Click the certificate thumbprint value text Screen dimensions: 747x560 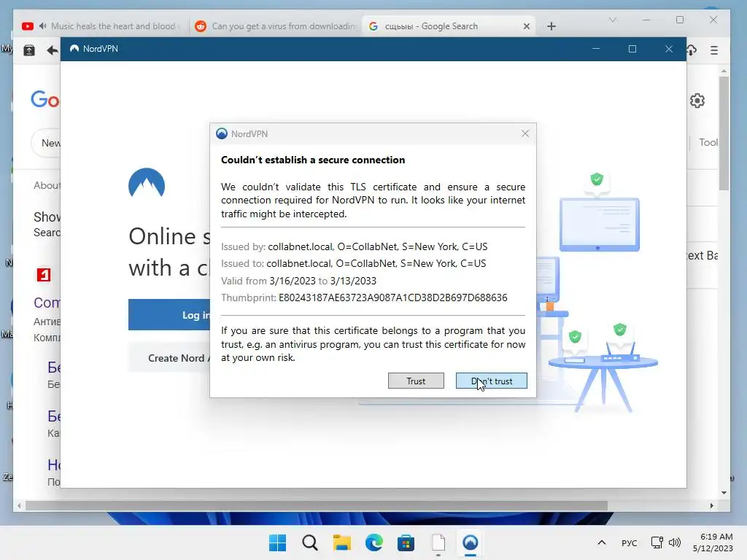(x=393, y=297)
